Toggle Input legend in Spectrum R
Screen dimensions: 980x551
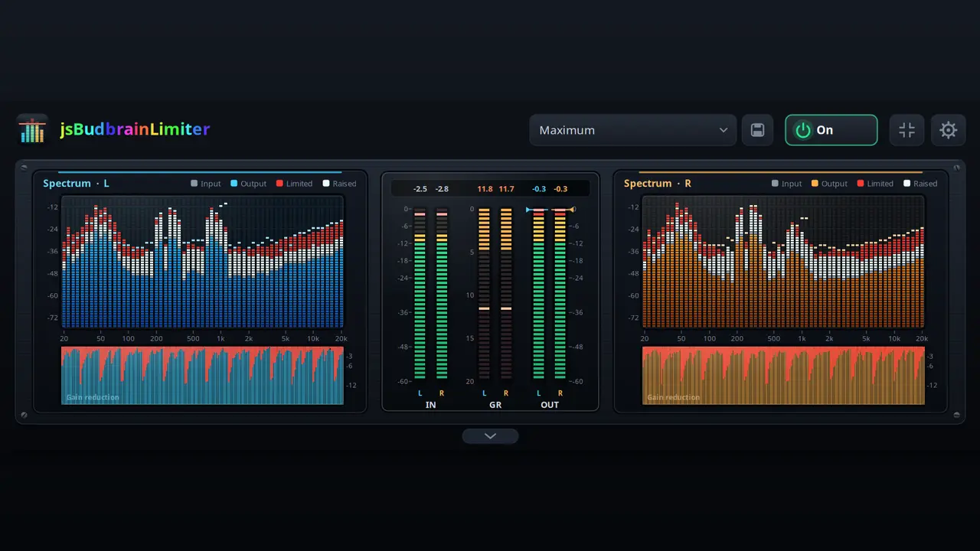coord(786,184)
